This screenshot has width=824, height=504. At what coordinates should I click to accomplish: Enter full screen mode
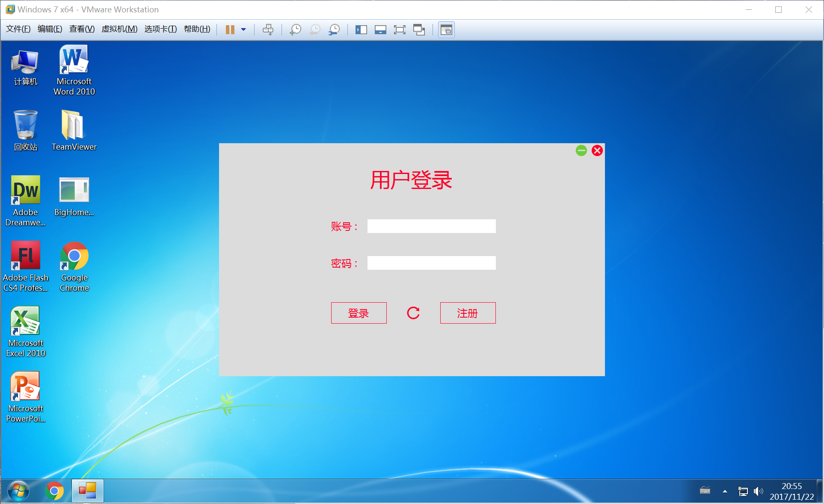tap(400, 29)
